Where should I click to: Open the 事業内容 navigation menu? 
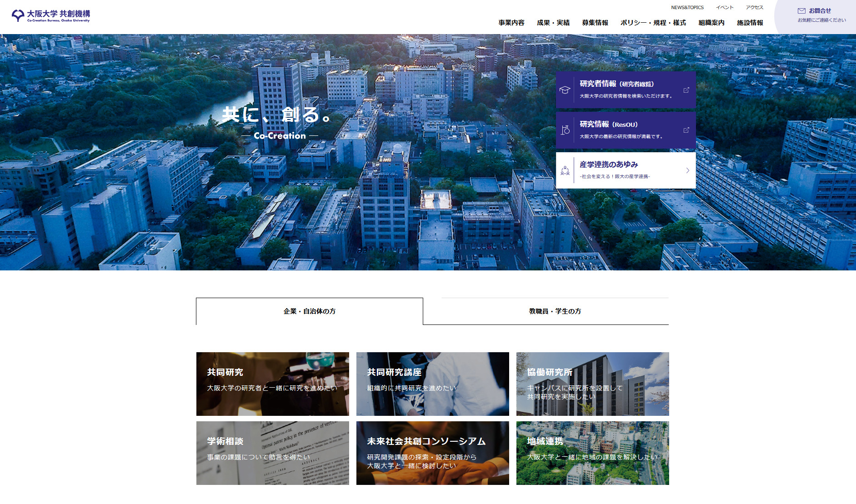(x=511, y=23)
